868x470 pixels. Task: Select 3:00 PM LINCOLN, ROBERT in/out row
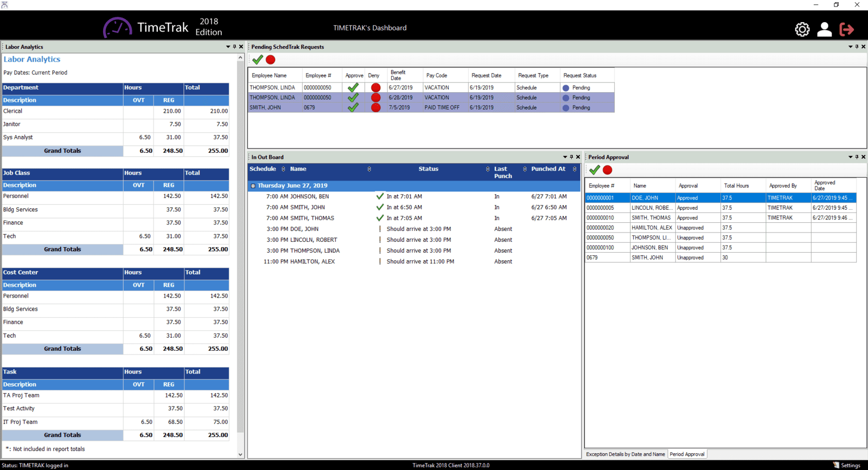click(414, 240)
